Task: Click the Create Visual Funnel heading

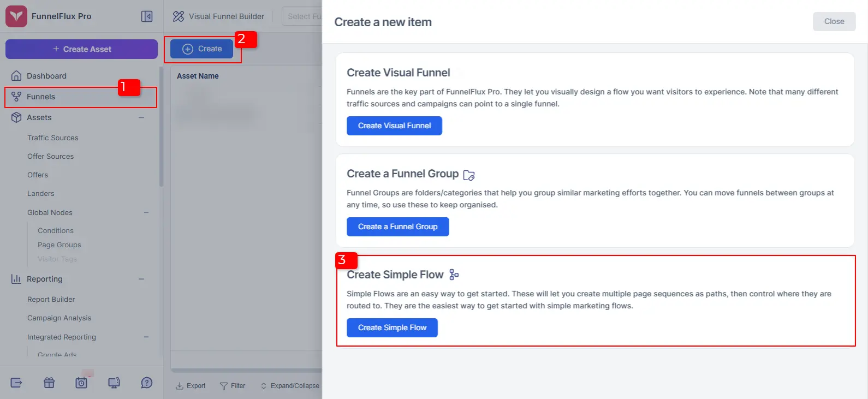Action: [x=399, y=73]
